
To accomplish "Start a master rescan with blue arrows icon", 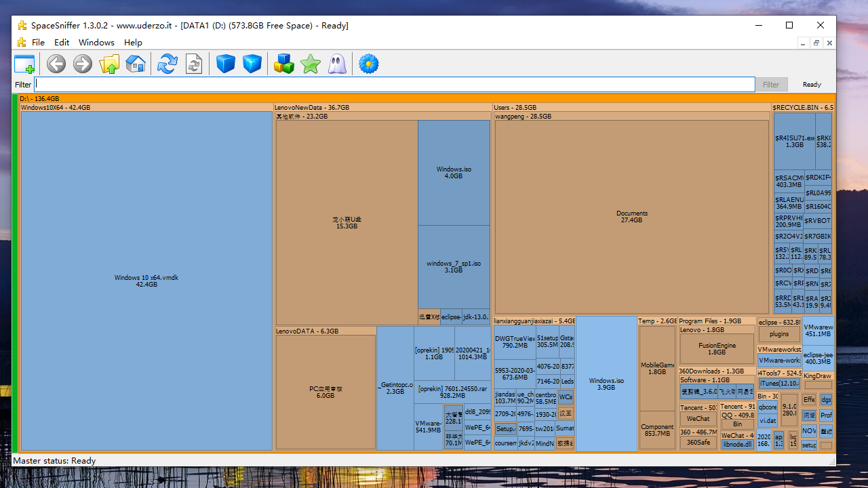I will (167, 64).
